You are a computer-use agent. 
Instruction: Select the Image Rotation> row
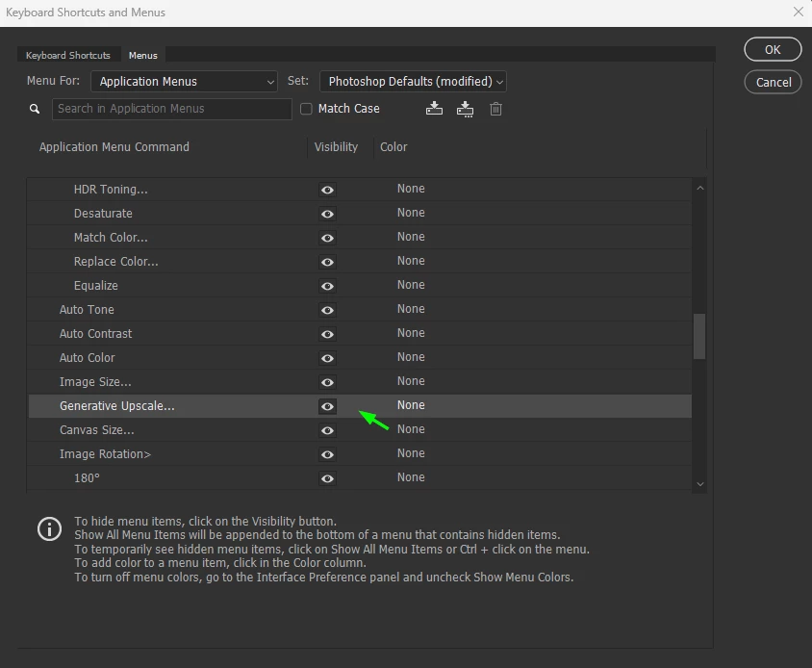[x=360, y=454]
